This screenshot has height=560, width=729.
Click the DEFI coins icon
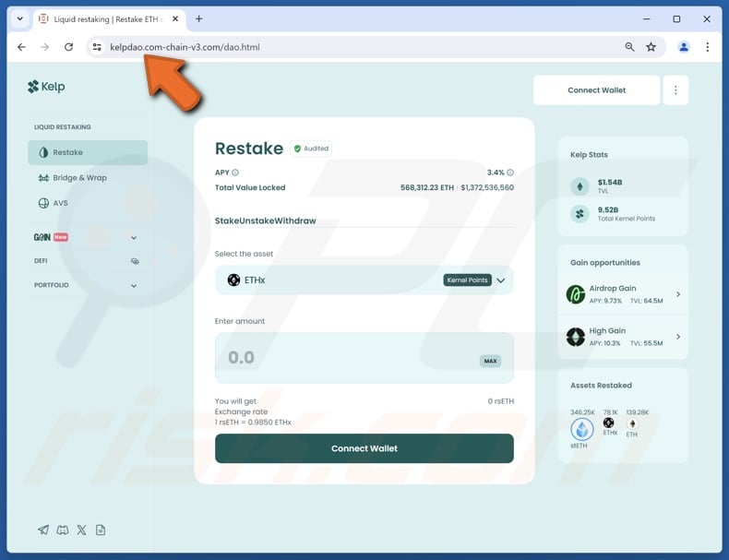click(135, 261)
